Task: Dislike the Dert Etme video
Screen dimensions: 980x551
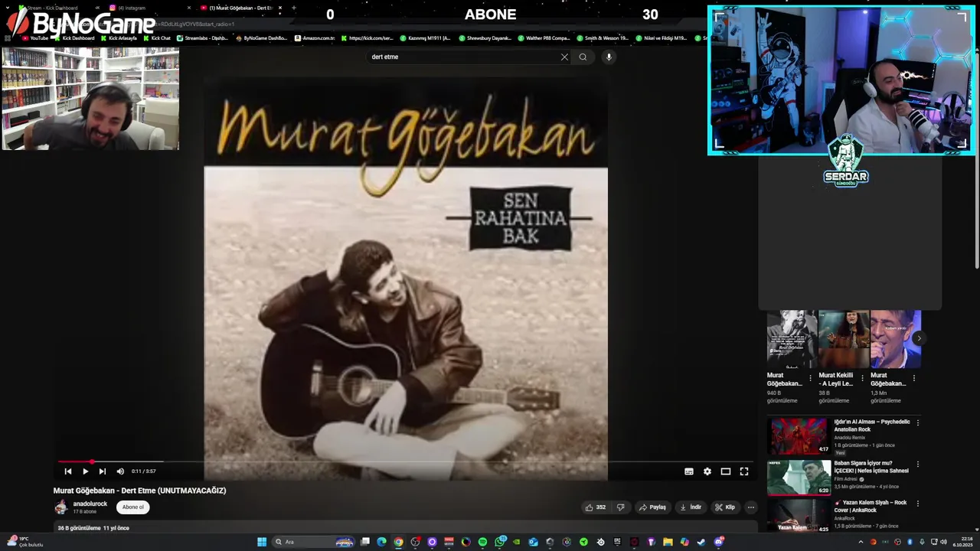Action: [x=621, y=507]
